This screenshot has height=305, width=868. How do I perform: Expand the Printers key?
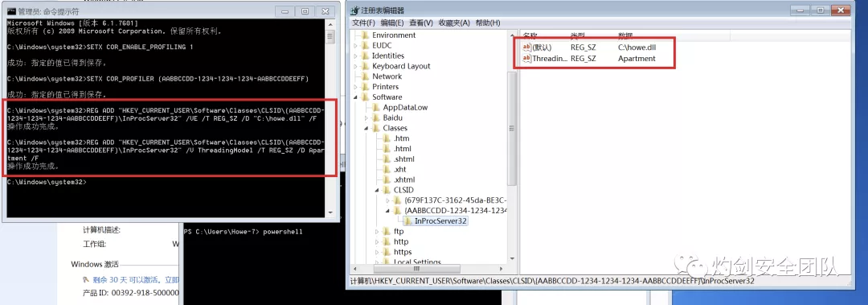pyautogui.click(x=355, y=87)
